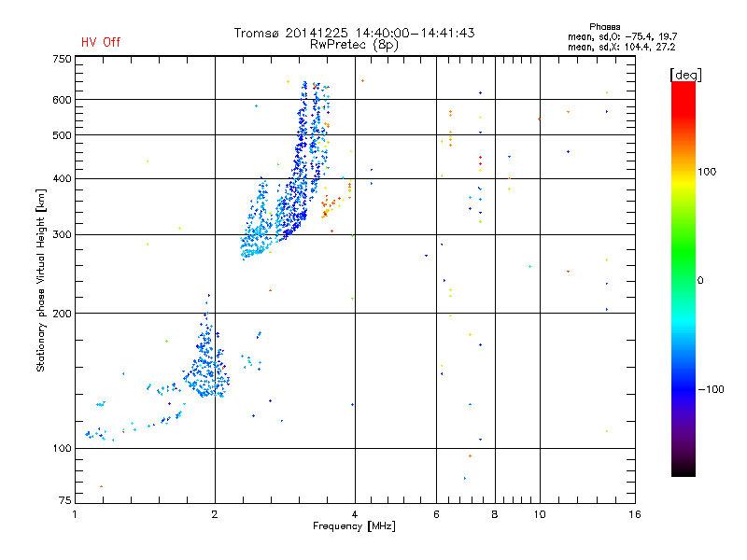The height and width of the screenshot is (560, 747).
Task: Click the -100 colorbar tick label
Action: click(x=712, y=389)
